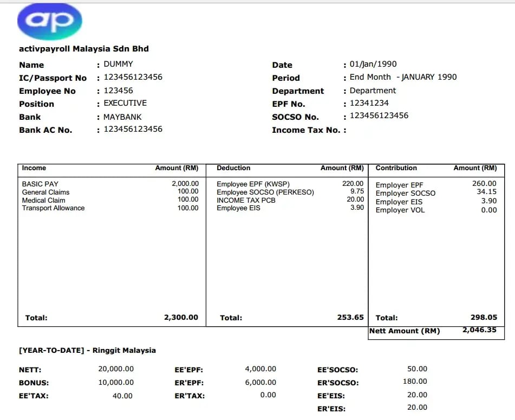The height and width of the screenshot is (420, 515).
Task: Select the BASIC PAY income row
Action: [x=40, y=184]
